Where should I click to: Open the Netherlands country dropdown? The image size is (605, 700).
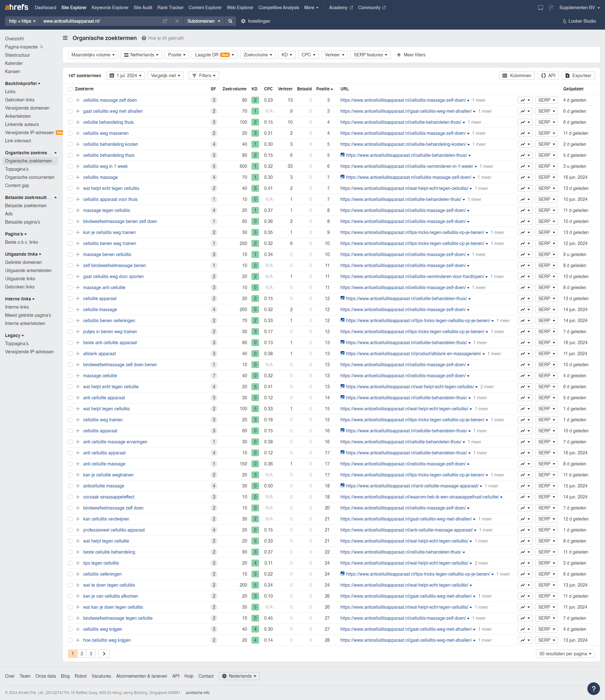click(141, 55)
